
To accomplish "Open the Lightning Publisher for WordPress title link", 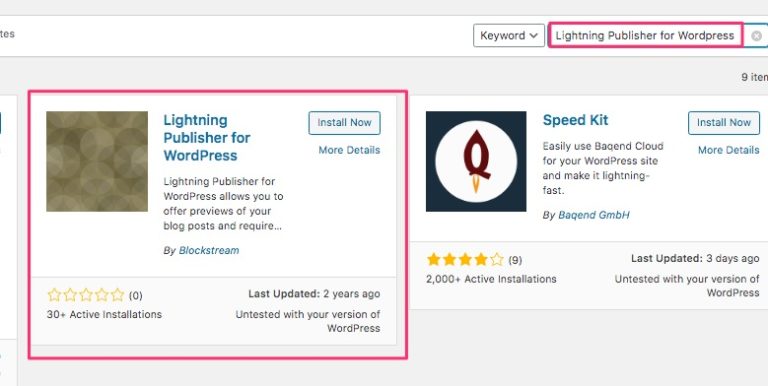I will coord(207,138).
